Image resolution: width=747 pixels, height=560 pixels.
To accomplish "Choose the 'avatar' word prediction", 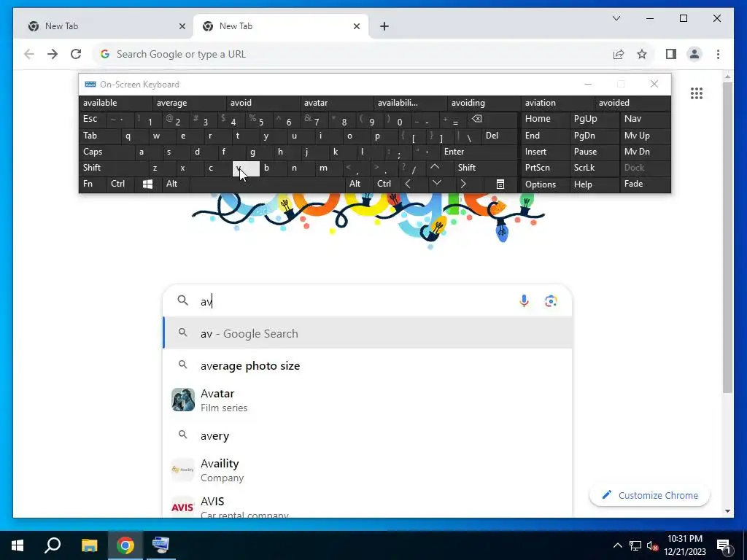I will tap(337, 103).
